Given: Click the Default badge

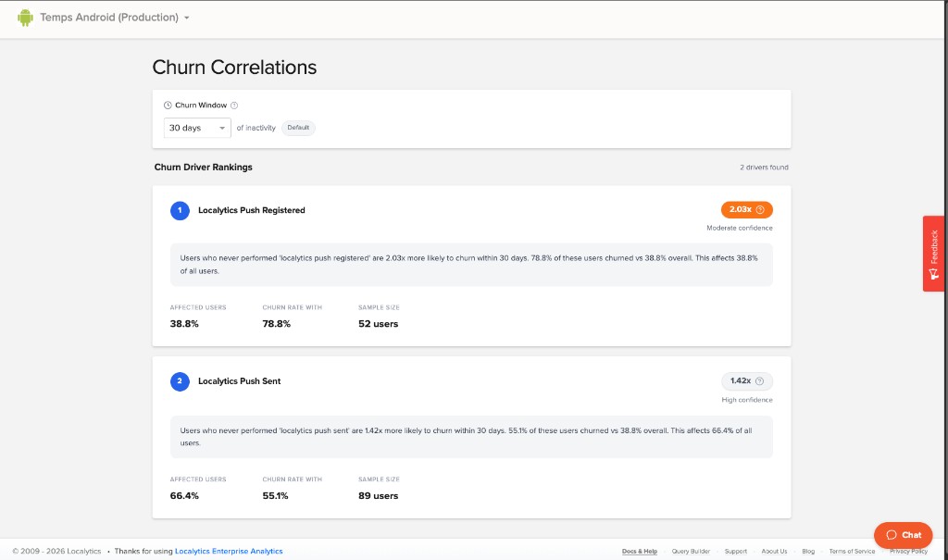Looking at the screenshot, I should click(x=298, y=128).
